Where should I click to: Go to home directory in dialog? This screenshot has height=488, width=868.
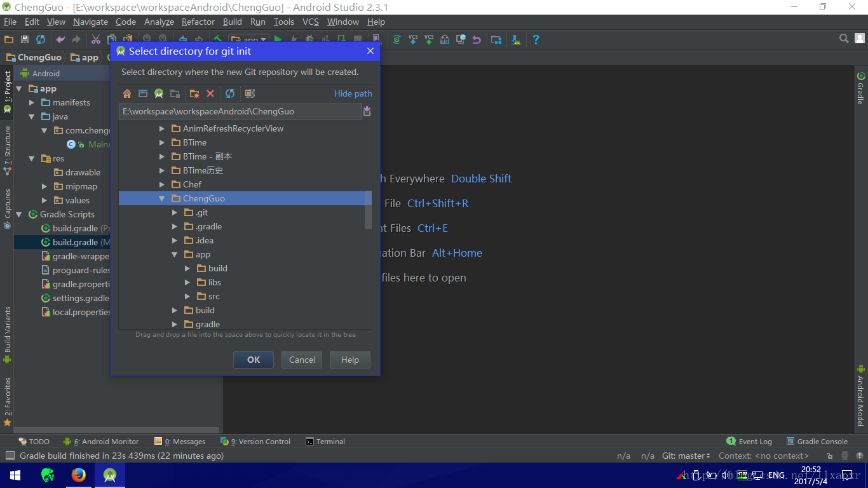127,93
